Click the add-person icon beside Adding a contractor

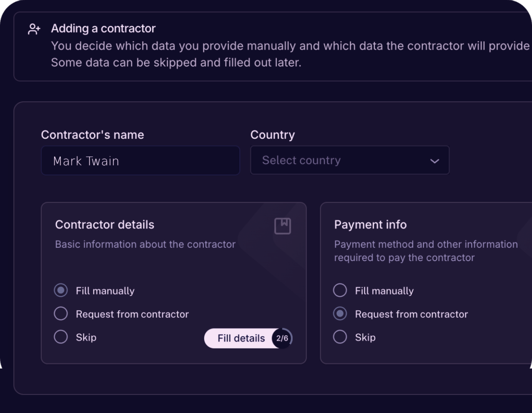[x=34, y=29]
